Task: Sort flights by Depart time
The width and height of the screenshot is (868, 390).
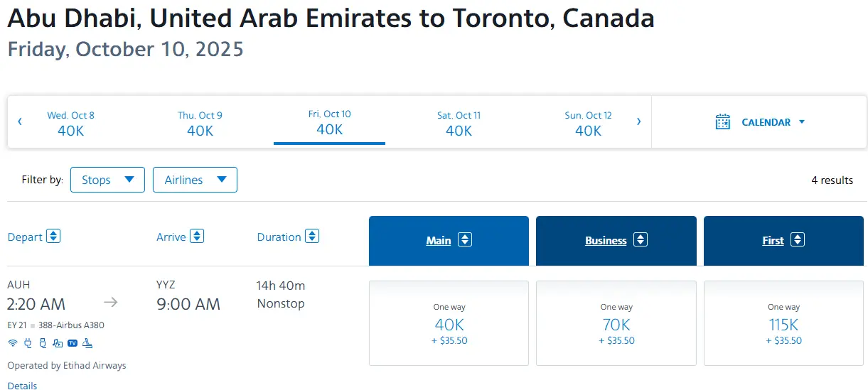Action: click(x=53, y=237)
